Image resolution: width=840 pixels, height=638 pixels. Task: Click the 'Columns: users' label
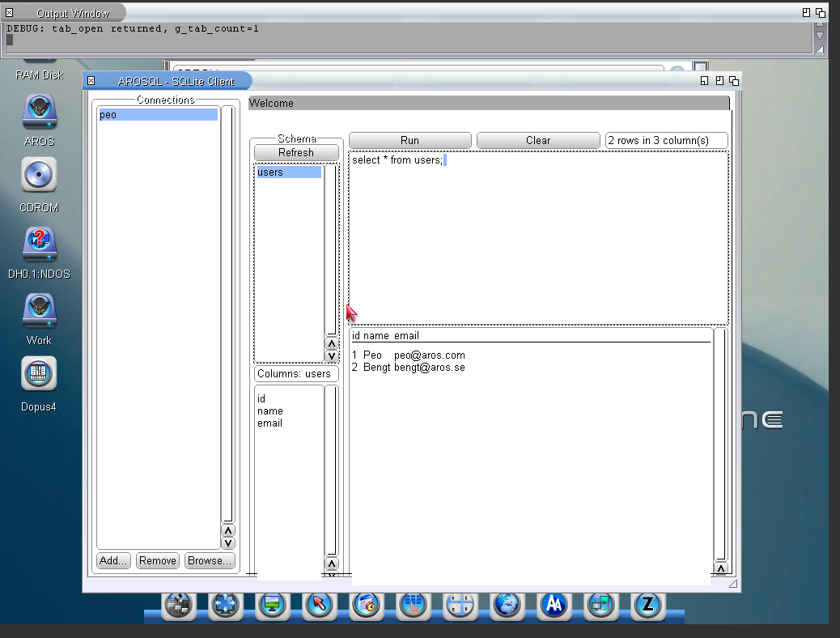coord(296,374)
